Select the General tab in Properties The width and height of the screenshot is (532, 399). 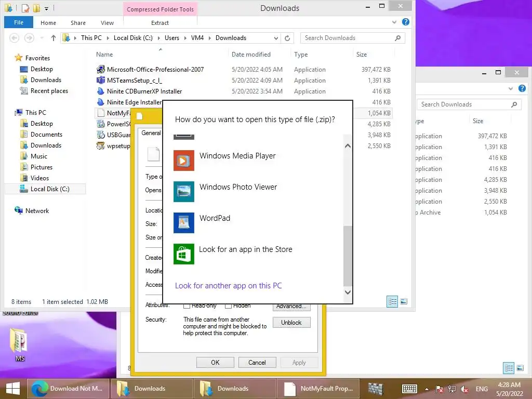151,133
